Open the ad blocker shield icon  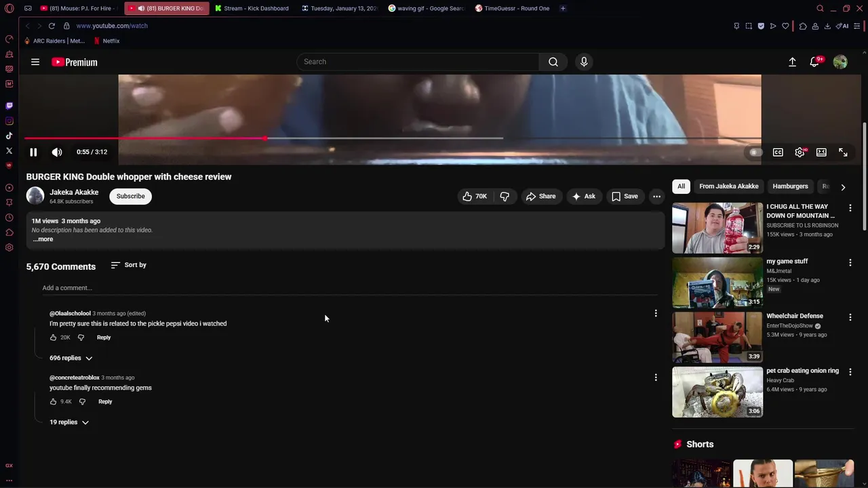[761, 26]
